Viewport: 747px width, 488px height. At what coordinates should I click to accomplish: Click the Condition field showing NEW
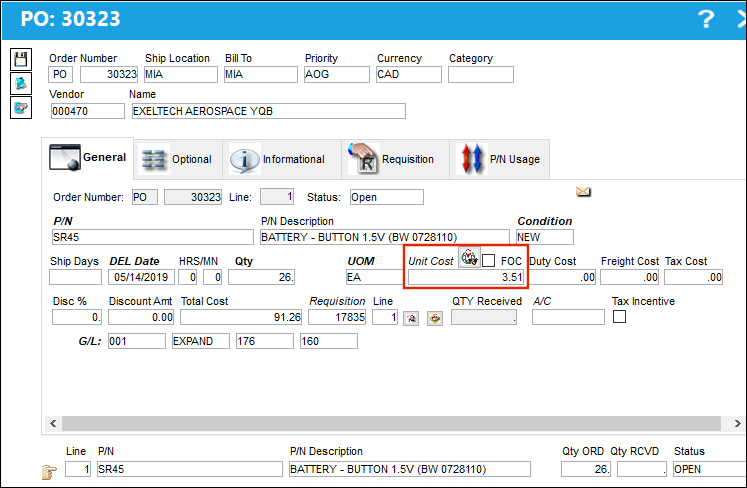pyautogui.click(x=545, y=237)
